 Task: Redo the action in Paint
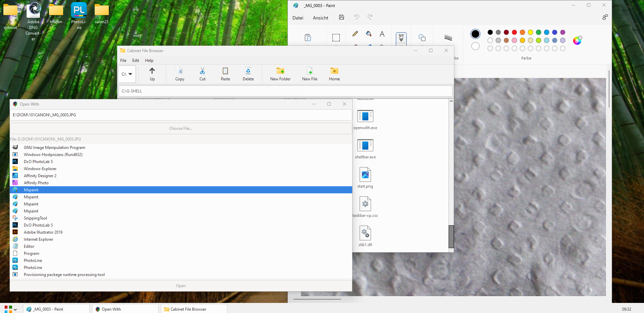(x=370, y=17)
